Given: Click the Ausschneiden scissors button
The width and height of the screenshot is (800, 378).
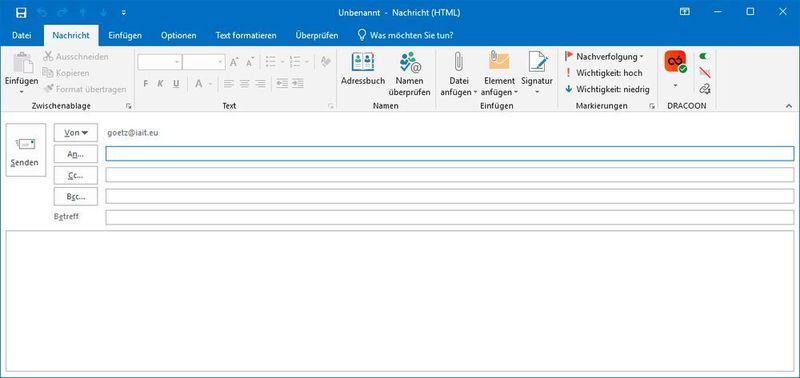Looking at the screenshot, I should 76,57.
